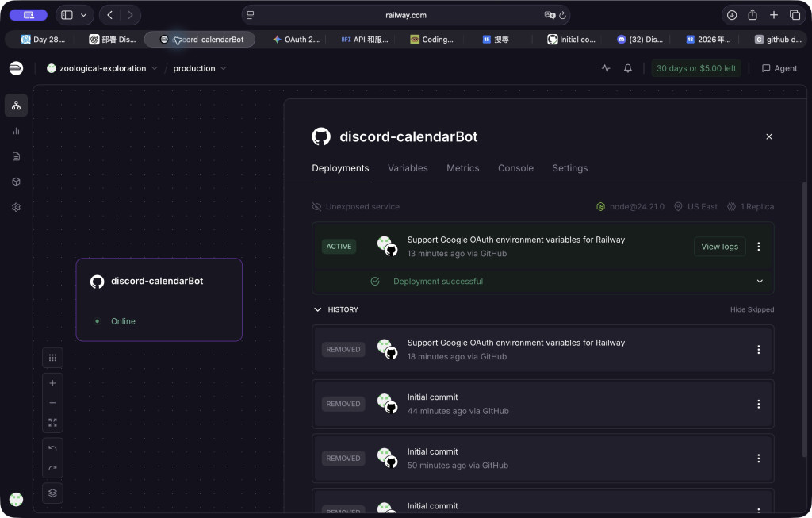Switch to the Console tab
This screenshot has height=518, width=812.
515,168
